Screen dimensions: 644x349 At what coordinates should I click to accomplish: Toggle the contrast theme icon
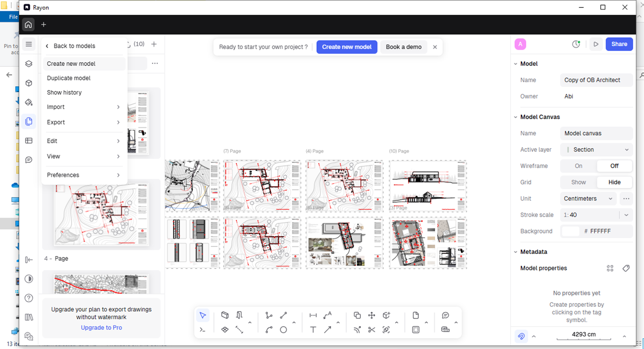coord(29,279)
